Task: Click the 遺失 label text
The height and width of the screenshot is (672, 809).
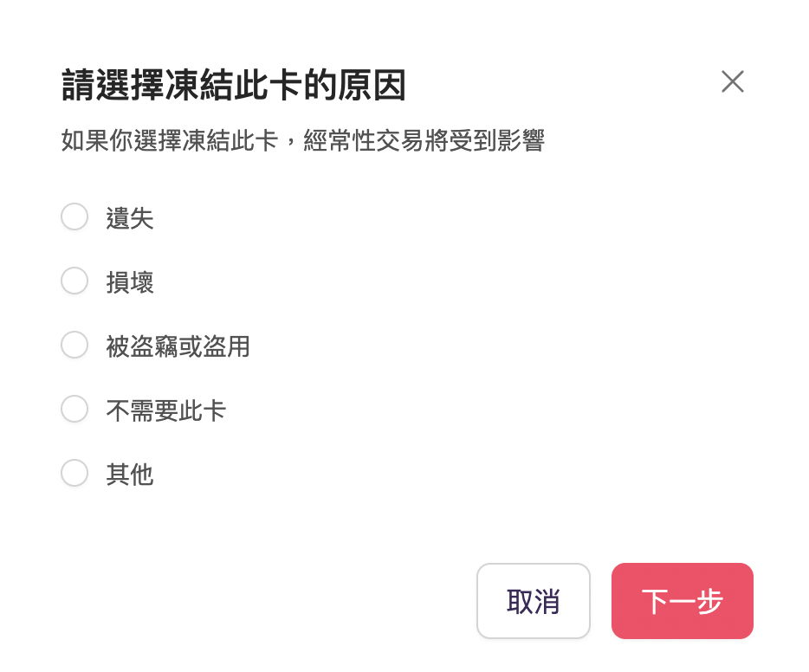Action: click(x=130, y=218)
